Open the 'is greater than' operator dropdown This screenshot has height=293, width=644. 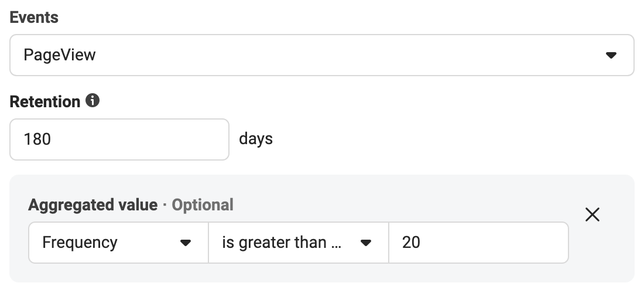click(x=299, y=243)
